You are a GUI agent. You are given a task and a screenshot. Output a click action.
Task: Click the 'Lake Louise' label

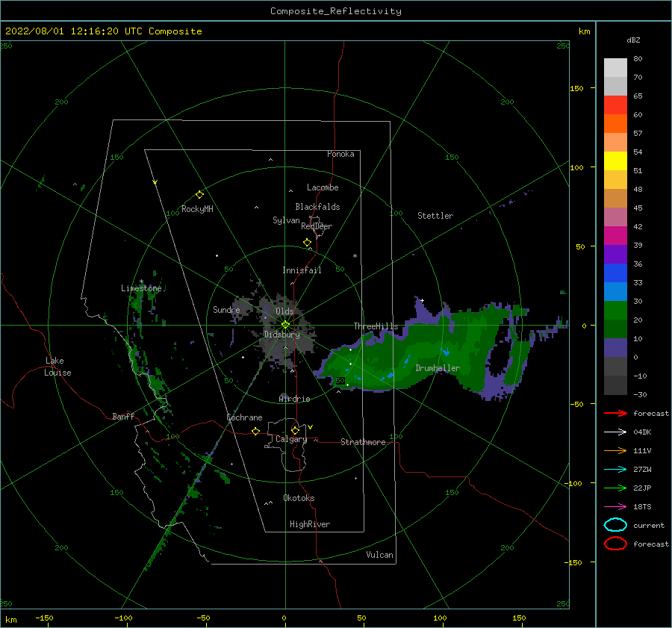[57, 367]
